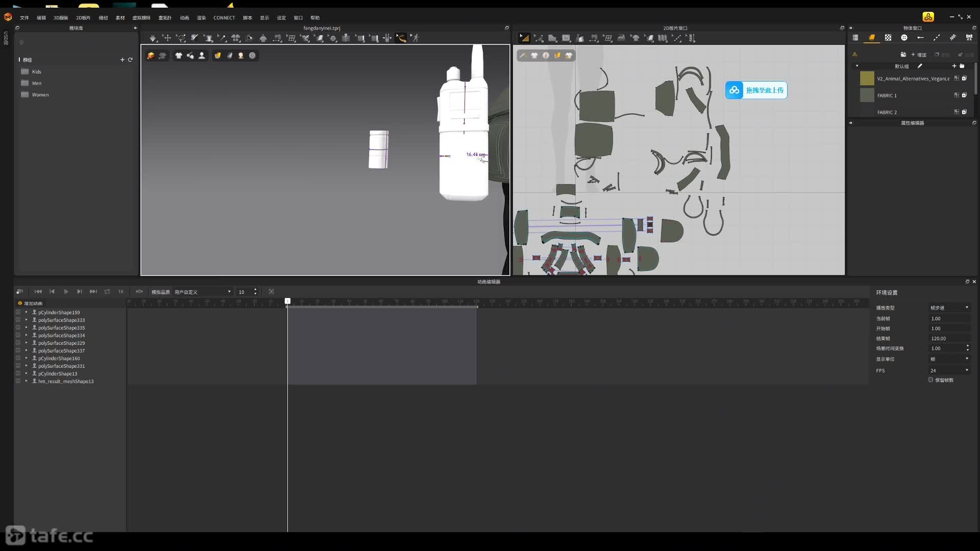This screenshot has width=980, height=551.
Task: Jump to the animation start
Action: [x=38, y=292]
